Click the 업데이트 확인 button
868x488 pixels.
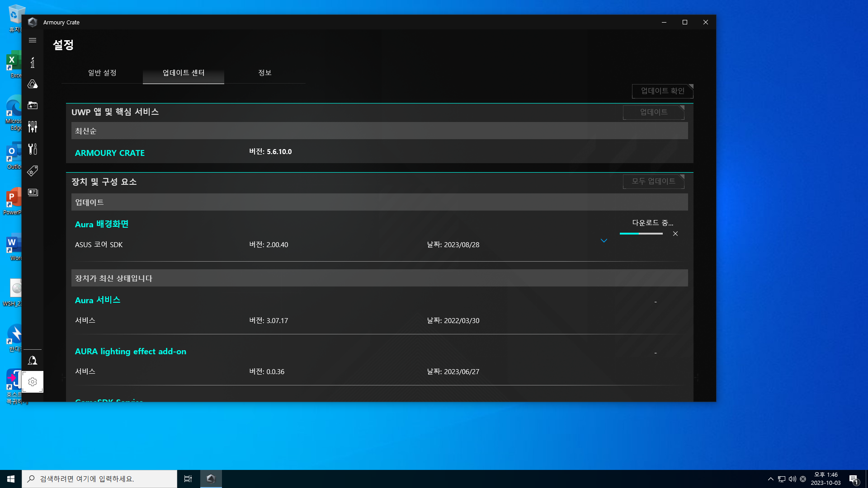(x=663, y=91)
